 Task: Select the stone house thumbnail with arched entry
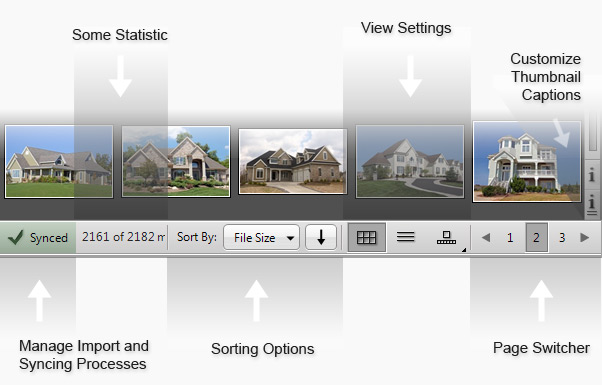pyautogui.click(x=176, y=161)
